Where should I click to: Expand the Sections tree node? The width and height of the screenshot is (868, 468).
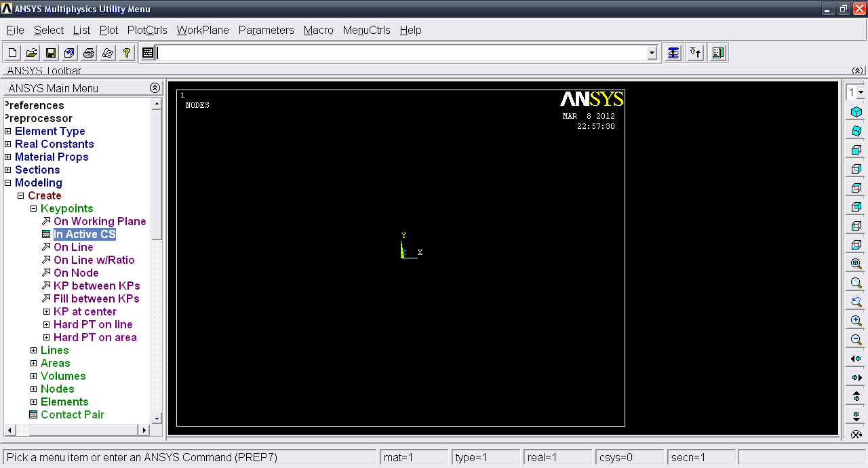pyautogui.click(x=8, y=170)
